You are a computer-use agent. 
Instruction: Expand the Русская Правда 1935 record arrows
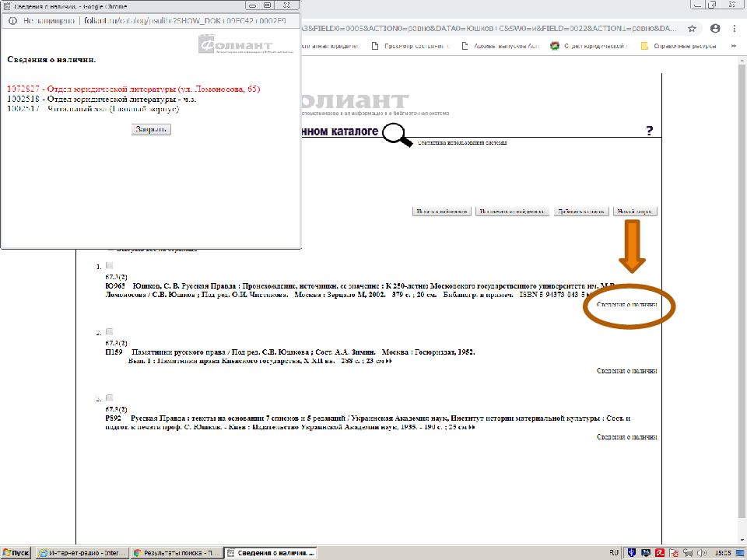click(x=472, y=428)
